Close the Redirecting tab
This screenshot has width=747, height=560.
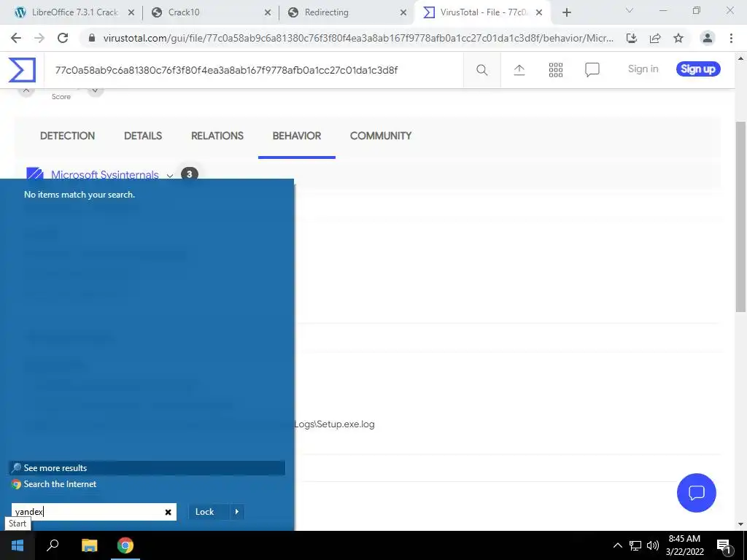tap(403, 12)
